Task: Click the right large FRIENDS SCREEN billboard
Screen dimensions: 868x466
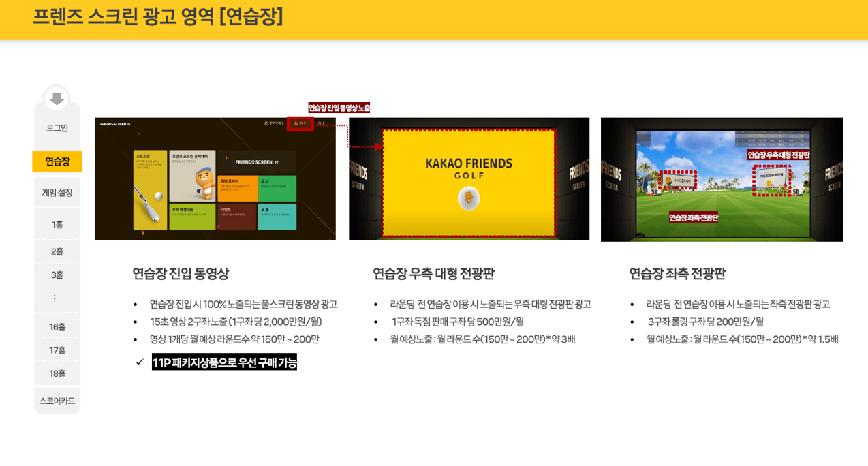Action: [772, 180]
